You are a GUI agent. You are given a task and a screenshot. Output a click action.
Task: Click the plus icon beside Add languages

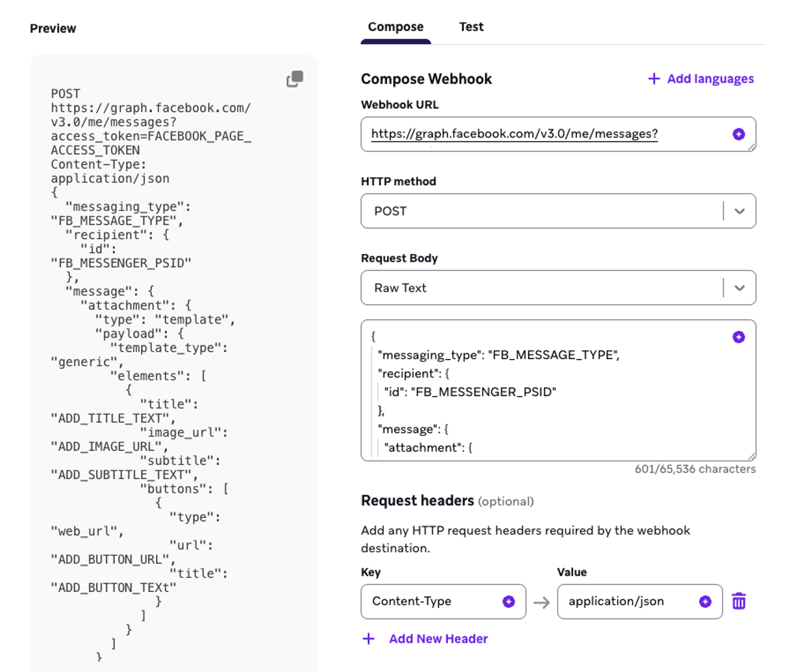point(654,79)
